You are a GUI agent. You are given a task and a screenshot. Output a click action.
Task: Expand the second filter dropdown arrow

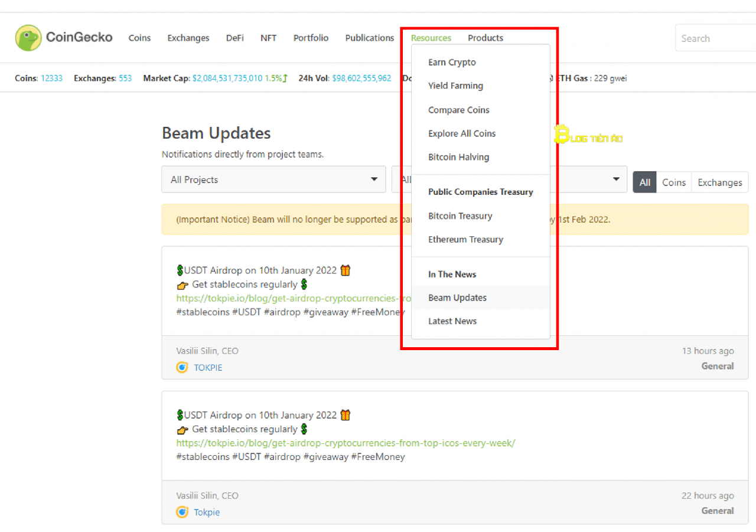615,179
